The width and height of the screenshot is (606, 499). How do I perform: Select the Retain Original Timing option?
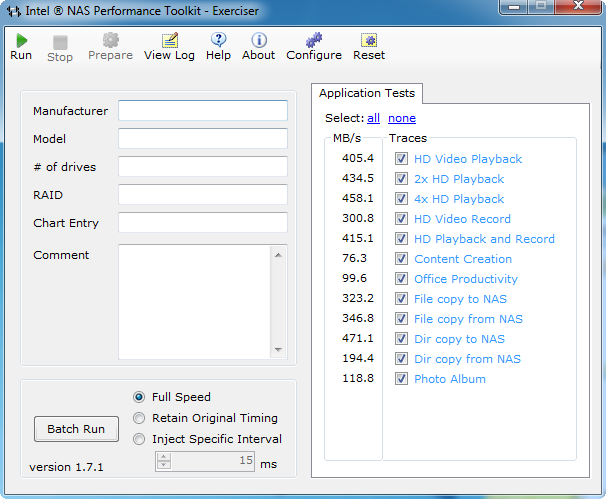tap(139, 418)
